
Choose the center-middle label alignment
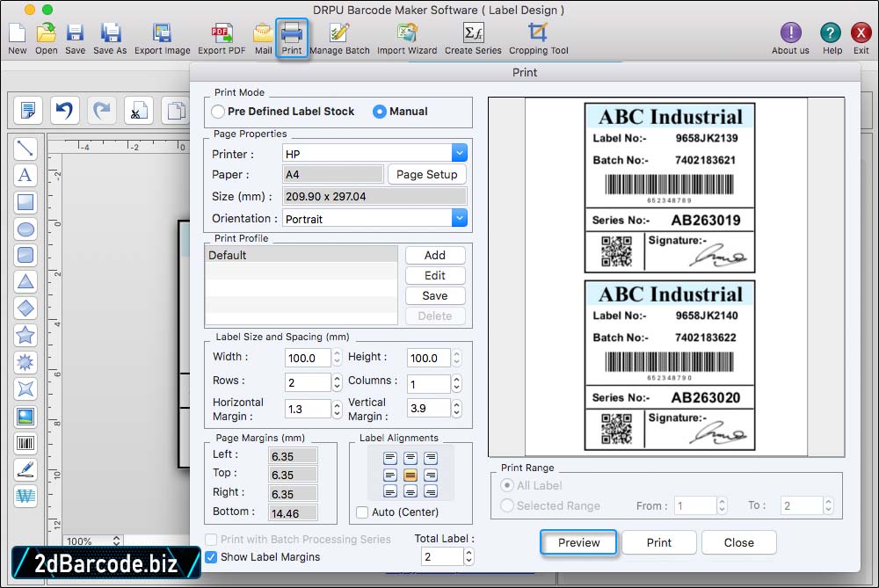410,475
